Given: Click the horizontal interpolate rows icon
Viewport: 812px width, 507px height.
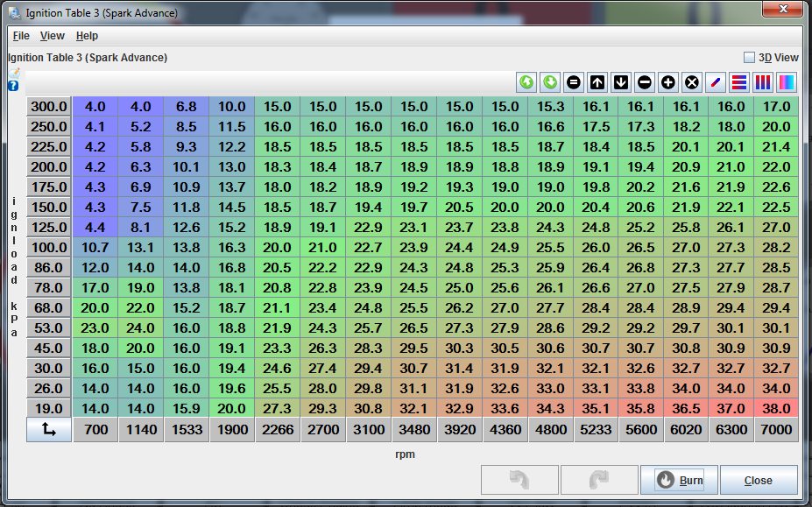Looking at the screenshot, I should [x=740, y=81].
